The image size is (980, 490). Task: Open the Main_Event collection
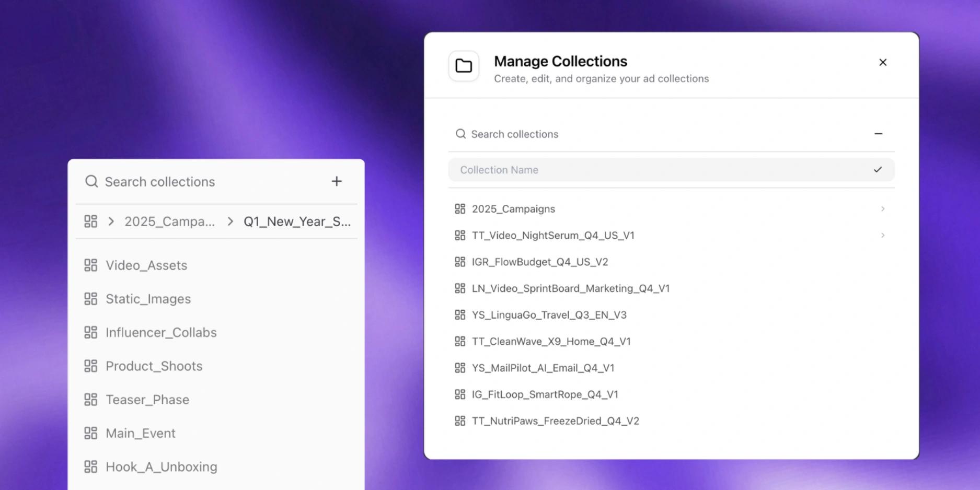140,433
